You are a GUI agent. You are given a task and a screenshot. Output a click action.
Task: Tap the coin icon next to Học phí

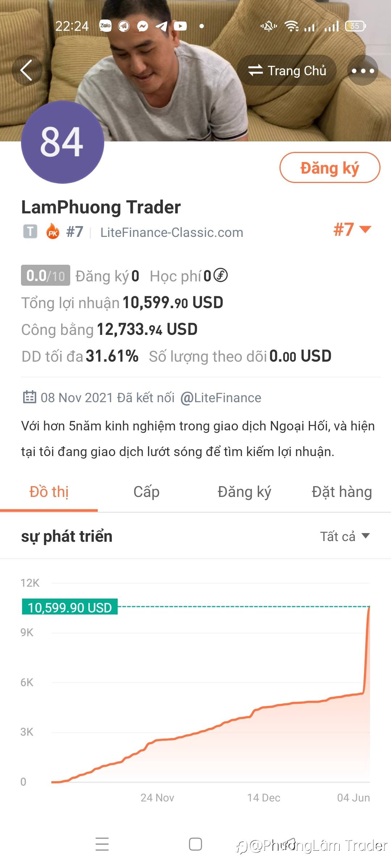[x=220, y=275]
